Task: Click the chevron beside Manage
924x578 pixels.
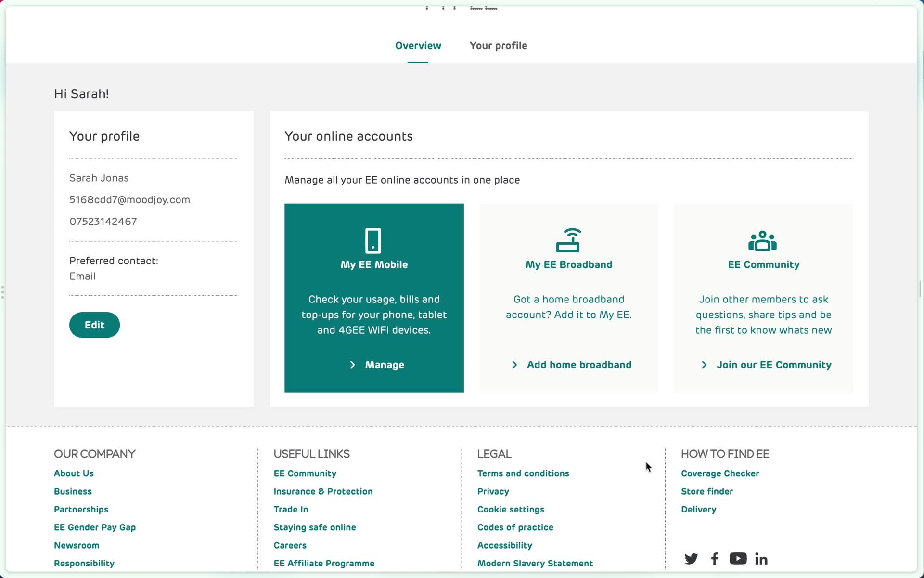Action: click(x=352, y=365)
